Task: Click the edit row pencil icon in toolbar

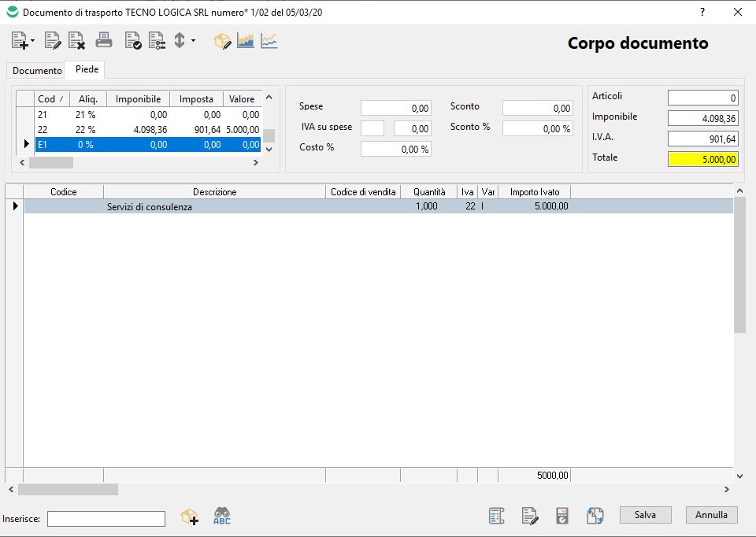Action: [x=53, y=41]
